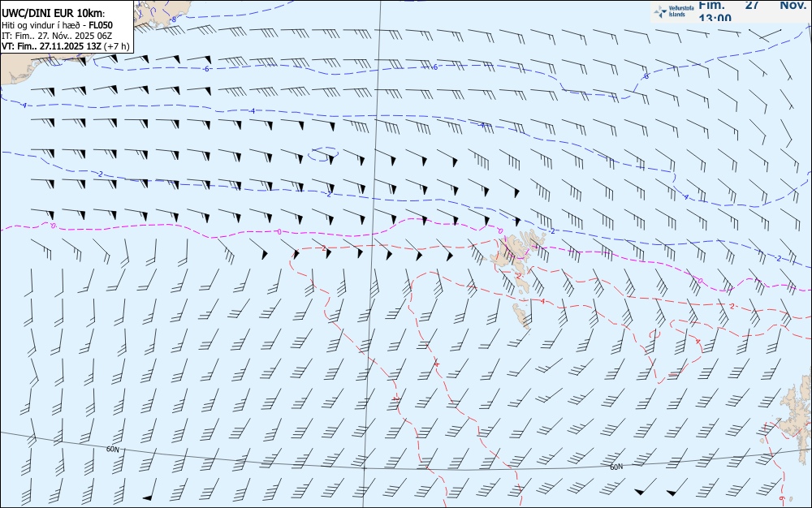Click the 'IT: Fim.. 27. Nóv.. 2025 06Z' line
The image size is (812, 508).
pos(57,36)
